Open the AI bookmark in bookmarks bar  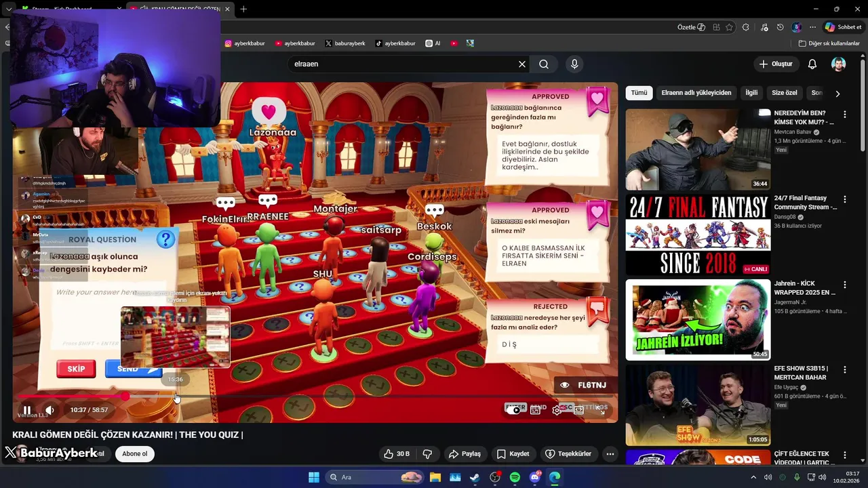tap(433, 43)
